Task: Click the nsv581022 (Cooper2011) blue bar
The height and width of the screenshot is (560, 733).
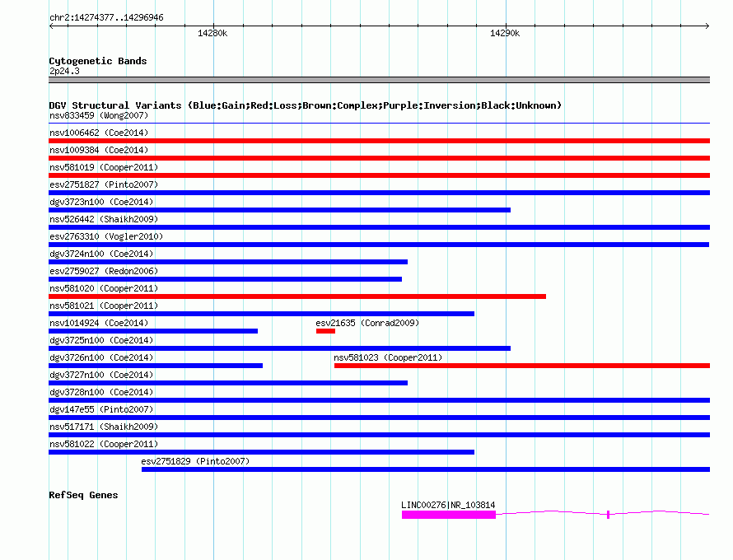Action: (x=261, y=452)
